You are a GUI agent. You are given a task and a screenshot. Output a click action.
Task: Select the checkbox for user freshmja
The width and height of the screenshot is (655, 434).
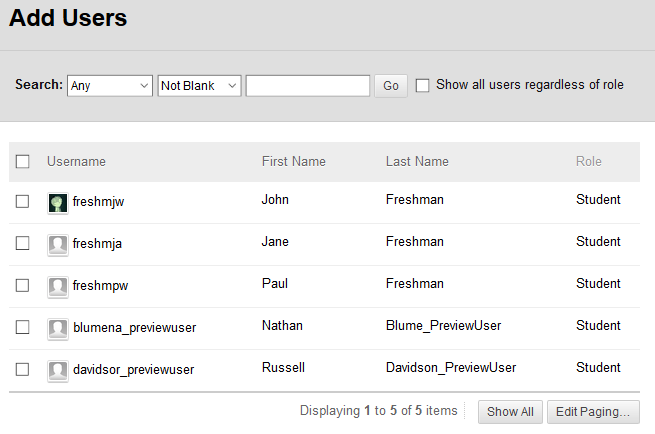(x=23, y=243)
